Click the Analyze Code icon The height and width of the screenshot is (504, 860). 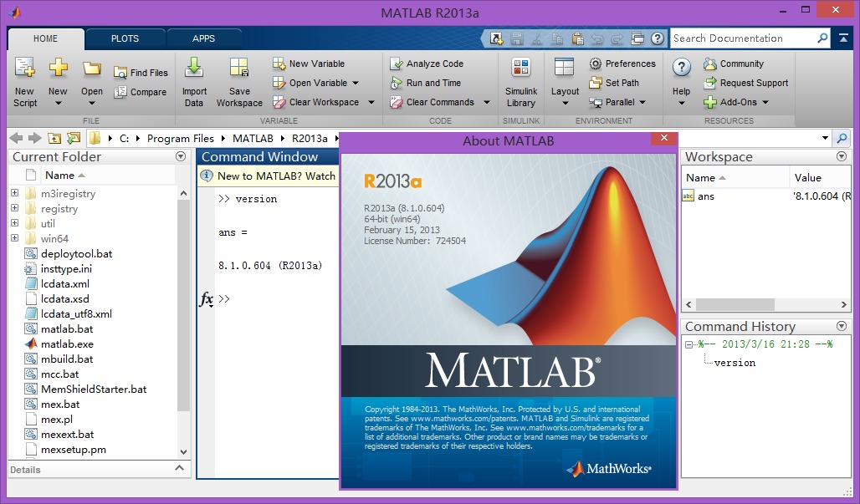[x=397, y=64]
